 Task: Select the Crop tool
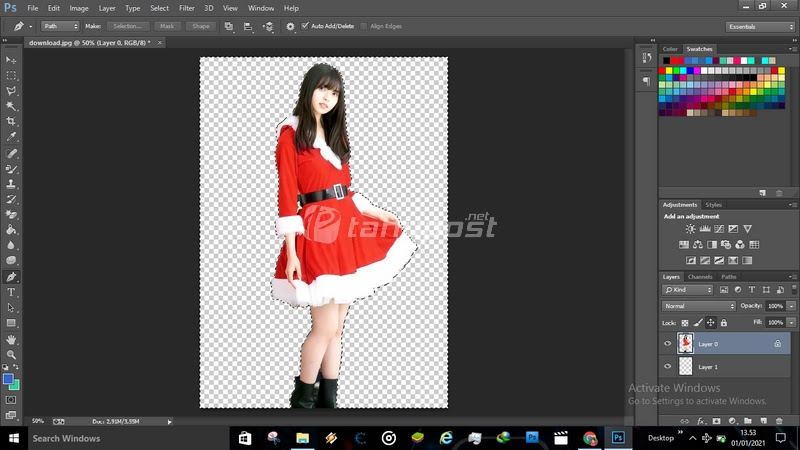point(11,121)
